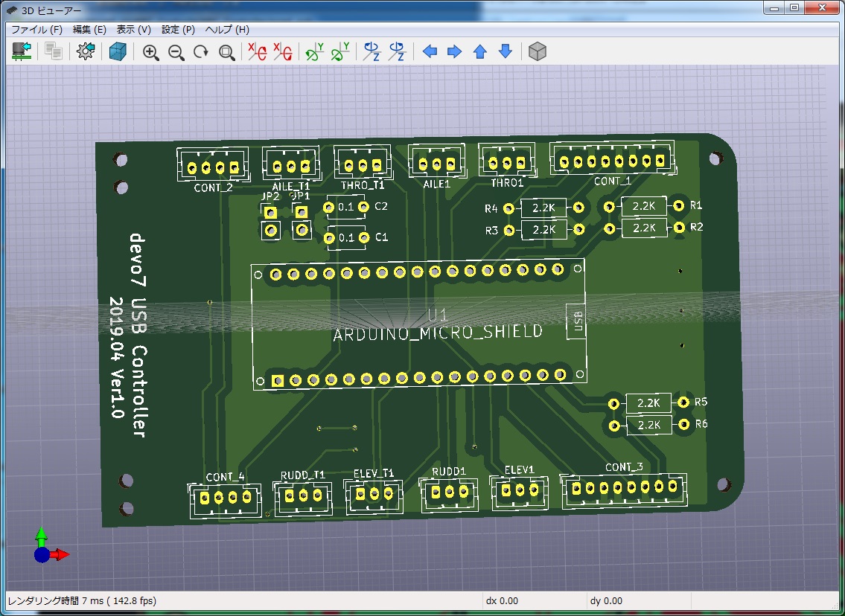Click the ARDUINO_MICRO_SHIELD label on the board

coord(437,333)
